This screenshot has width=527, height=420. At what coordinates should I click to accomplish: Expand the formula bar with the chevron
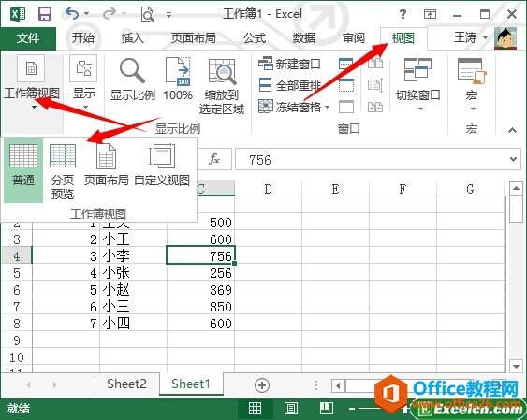513,159
